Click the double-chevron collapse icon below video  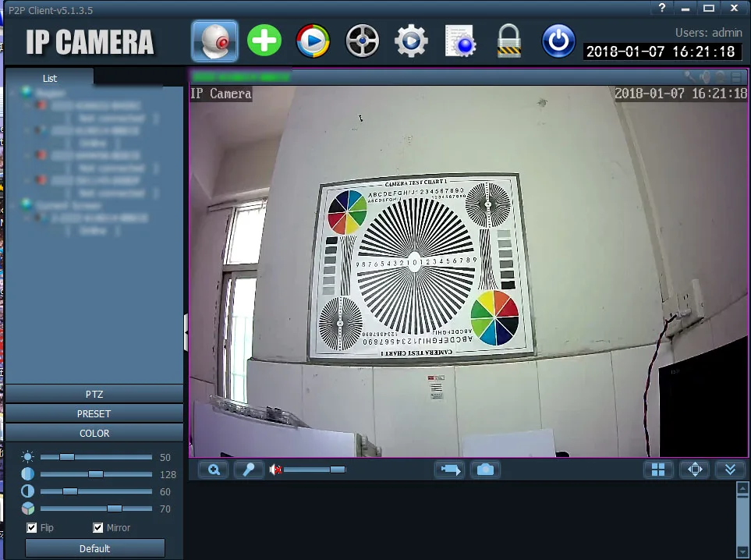(x=730, y=470)
